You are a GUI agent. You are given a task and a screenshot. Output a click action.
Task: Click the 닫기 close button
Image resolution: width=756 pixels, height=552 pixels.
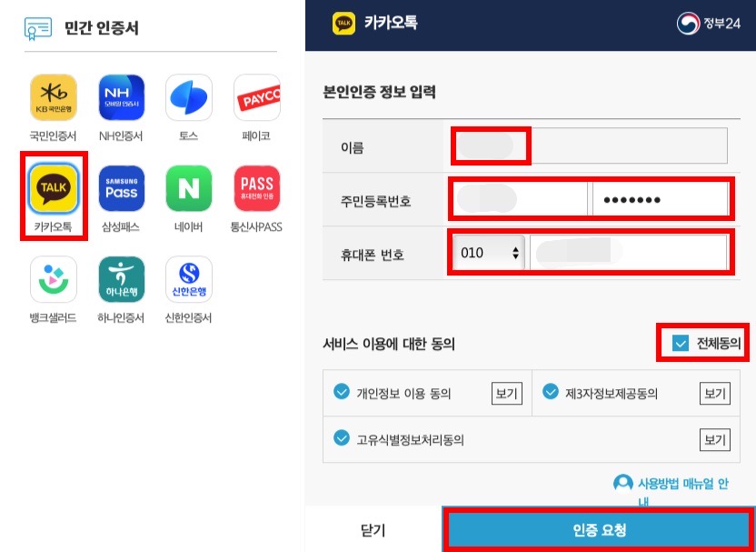[373, 530]
